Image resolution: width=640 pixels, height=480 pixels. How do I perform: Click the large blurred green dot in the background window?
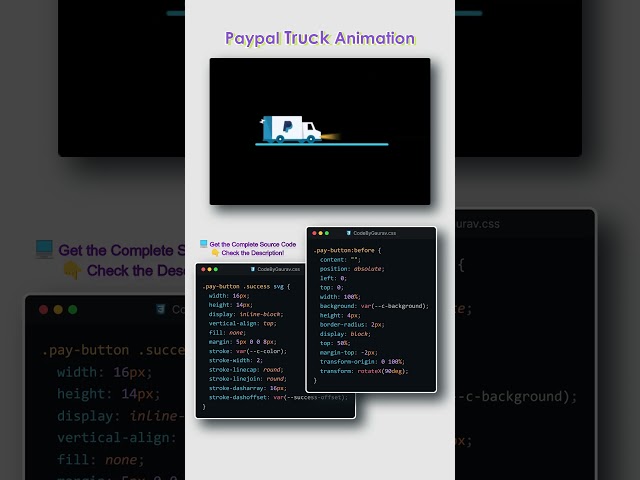(73, 310)
